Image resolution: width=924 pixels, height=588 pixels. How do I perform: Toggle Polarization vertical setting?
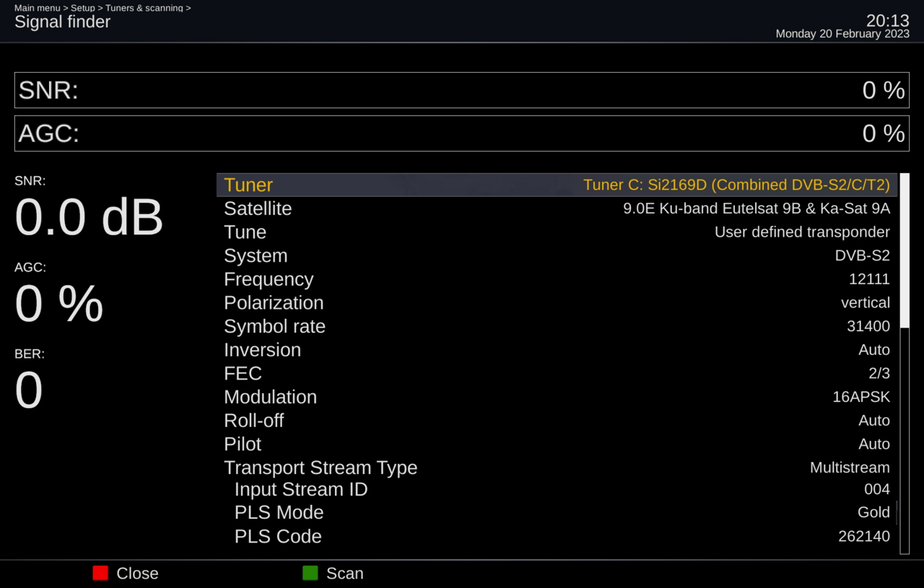tap(556, 303)
